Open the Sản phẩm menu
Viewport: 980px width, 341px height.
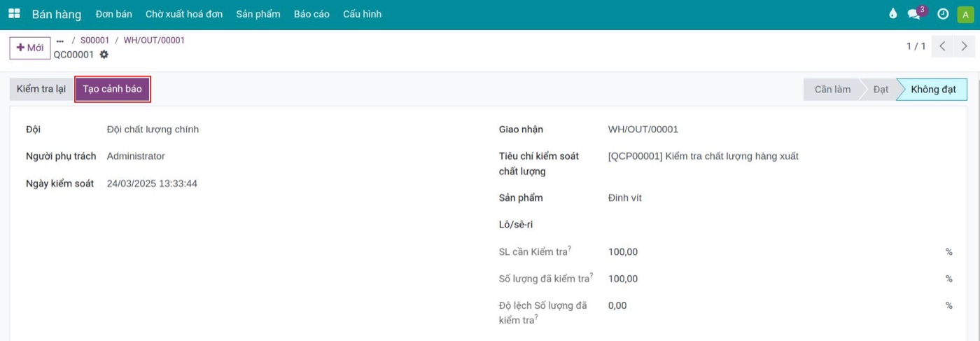click(x=258, y=14)
